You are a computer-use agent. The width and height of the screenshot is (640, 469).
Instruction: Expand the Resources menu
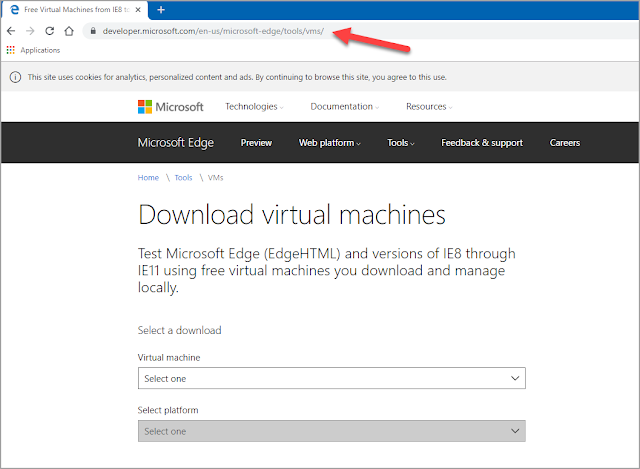point(429,107)
